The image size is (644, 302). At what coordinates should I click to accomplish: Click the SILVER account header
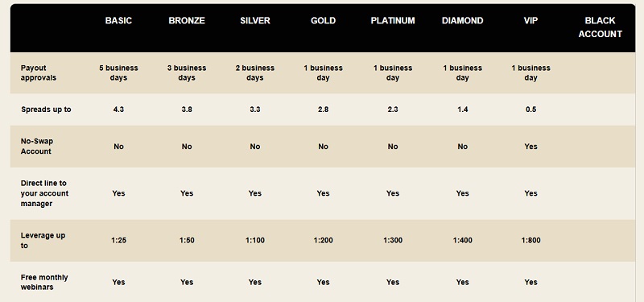pos(255,21)
